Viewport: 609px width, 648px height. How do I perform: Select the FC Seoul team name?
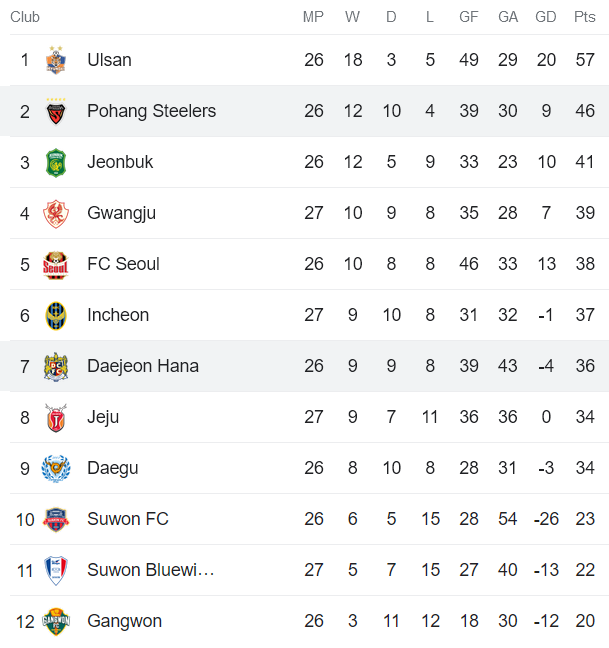(123, 264)
